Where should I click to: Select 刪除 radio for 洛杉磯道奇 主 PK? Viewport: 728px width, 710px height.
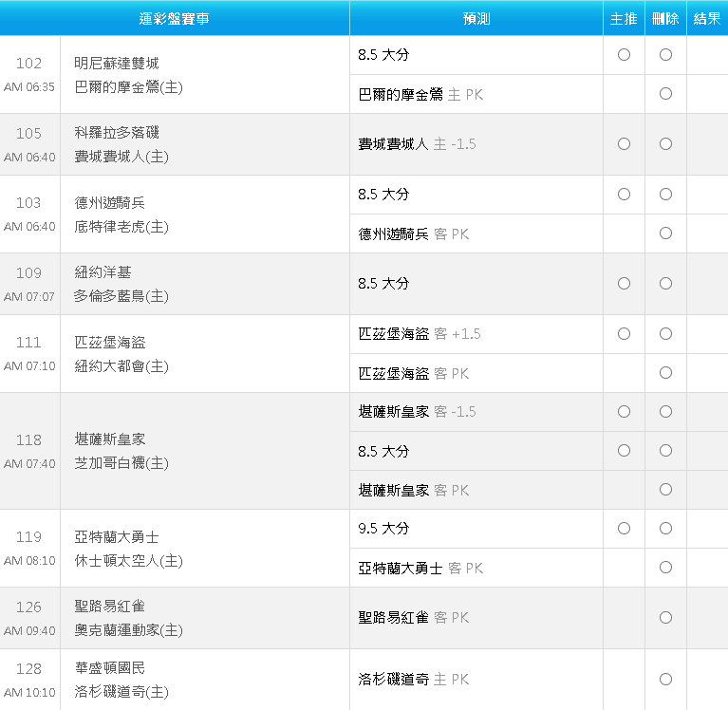(665, 680)
